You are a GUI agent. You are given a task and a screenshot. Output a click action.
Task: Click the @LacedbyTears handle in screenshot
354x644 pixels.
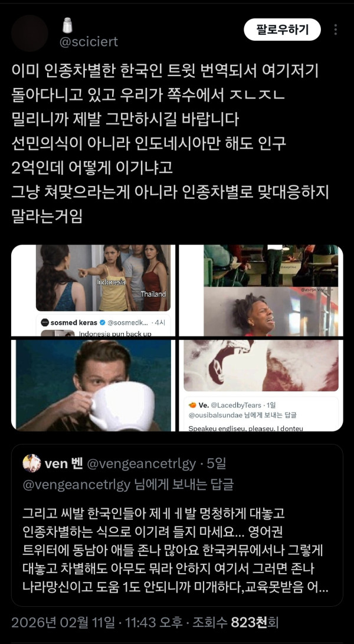pos(237,406)
